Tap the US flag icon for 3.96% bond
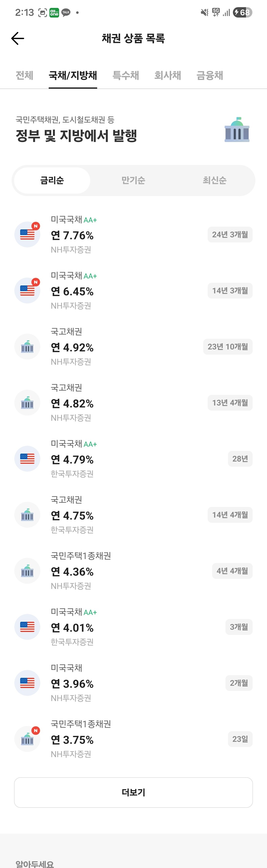267x868 pixels. point(27,683)
